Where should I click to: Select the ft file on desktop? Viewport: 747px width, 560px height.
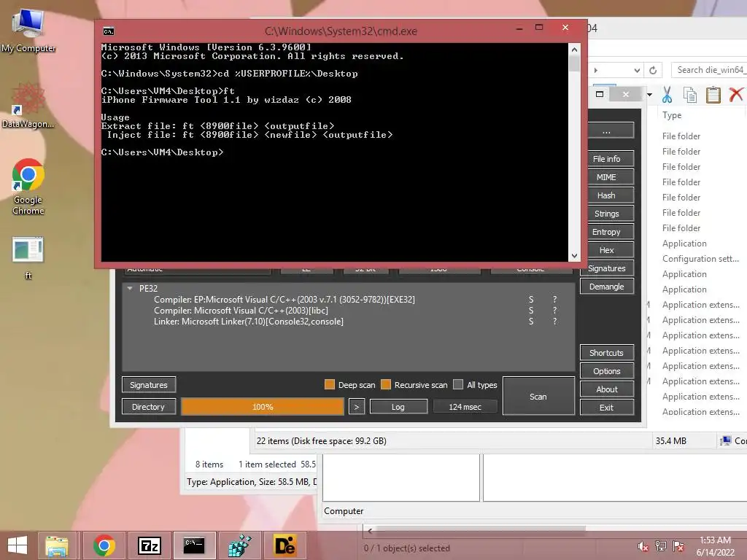point(28,257)
